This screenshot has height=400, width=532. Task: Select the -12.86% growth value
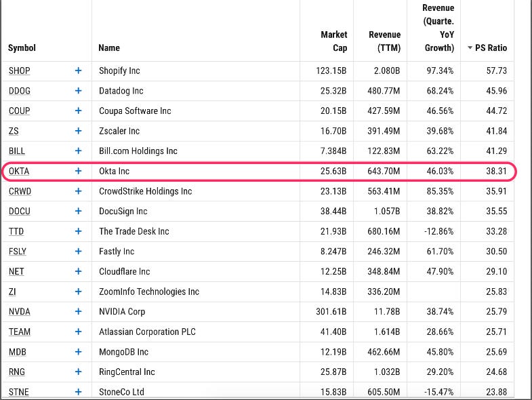coord(438,231)
